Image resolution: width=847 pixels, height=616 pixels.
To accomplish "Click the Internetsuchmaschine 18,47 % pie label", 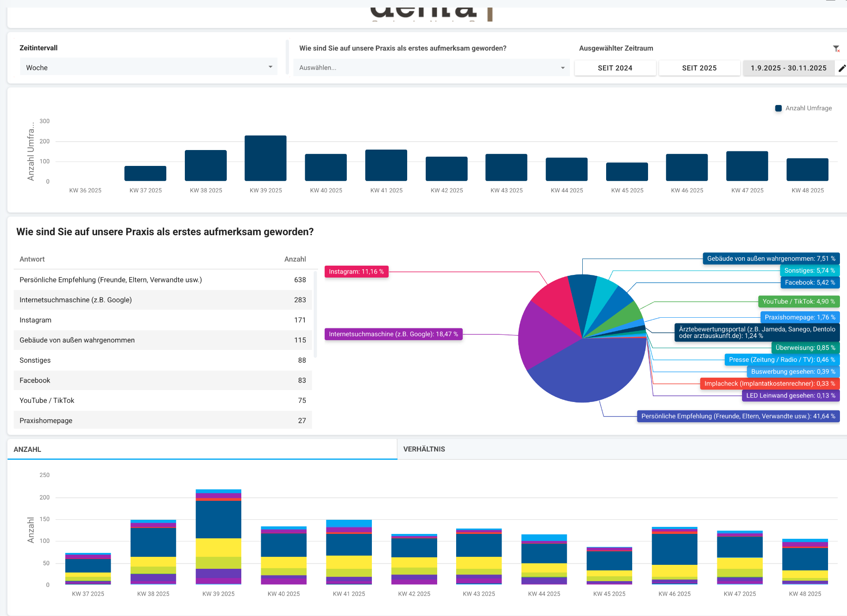I will [394, 334].
